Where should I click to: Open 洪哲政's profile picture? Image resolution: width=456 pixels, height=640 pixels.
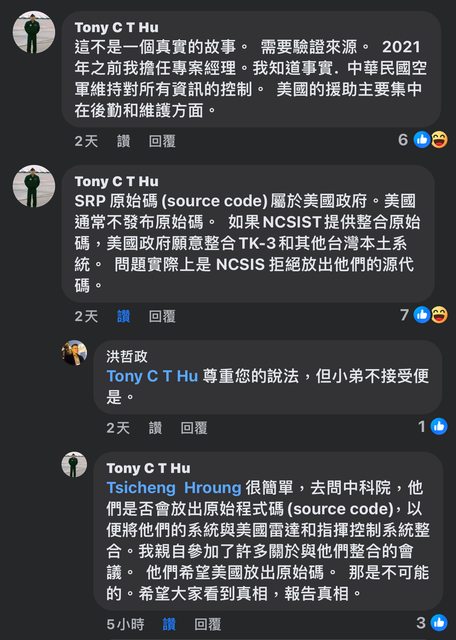pos(74,353)
